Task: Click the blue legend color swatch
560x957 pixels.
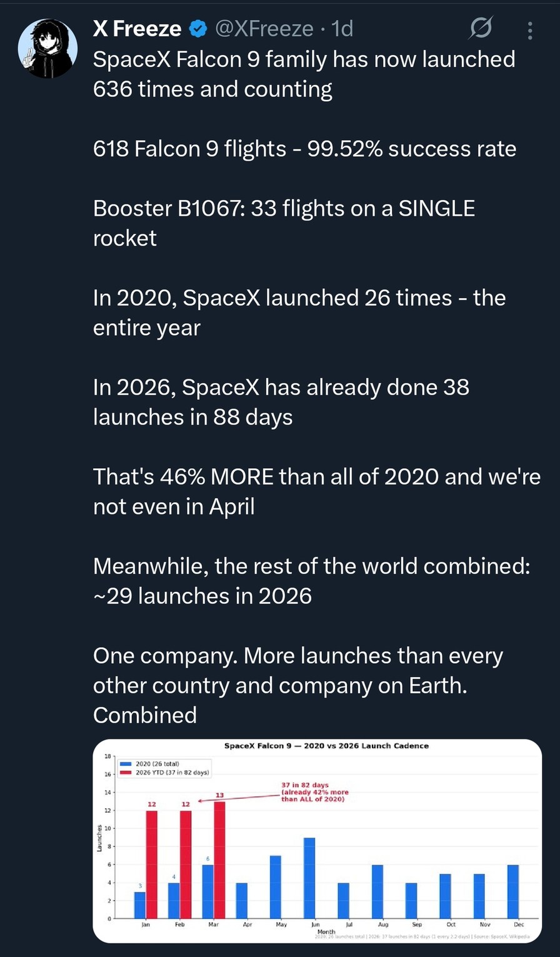Action: [124, 763]
